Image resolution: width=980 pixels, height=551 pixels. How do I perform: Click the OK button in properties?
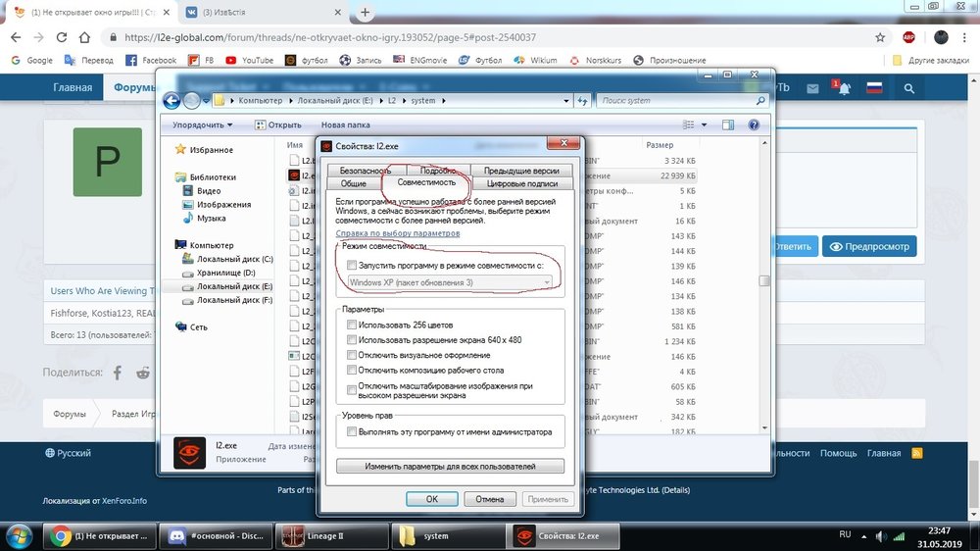point(431,499)
